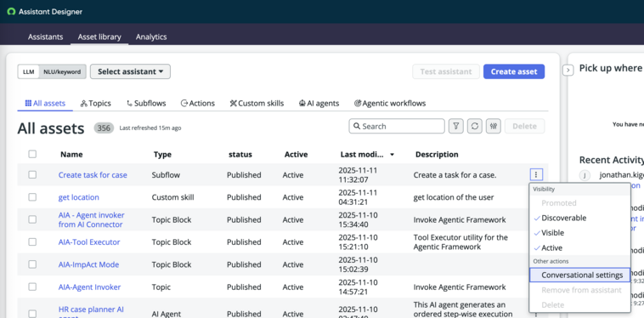Open the Create task for case link
This screenshot has width=644, height=318.
93,174
